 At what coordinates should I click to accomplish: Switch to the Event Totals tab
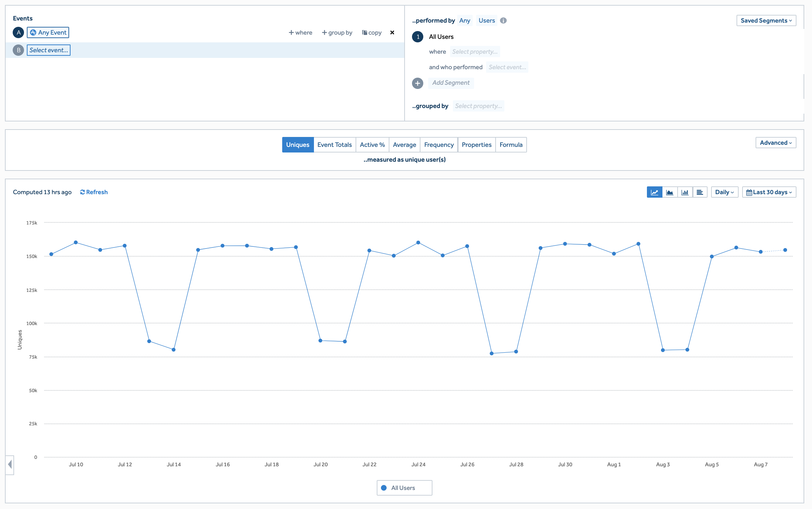click(334, 145)
